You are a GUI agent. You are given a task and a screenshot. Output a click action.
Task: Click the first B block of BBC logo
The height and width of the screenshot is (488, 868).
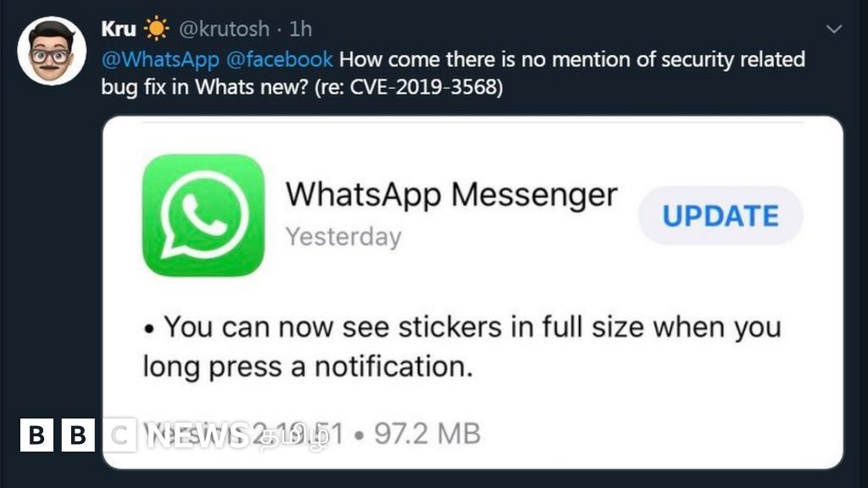(36, 435)
